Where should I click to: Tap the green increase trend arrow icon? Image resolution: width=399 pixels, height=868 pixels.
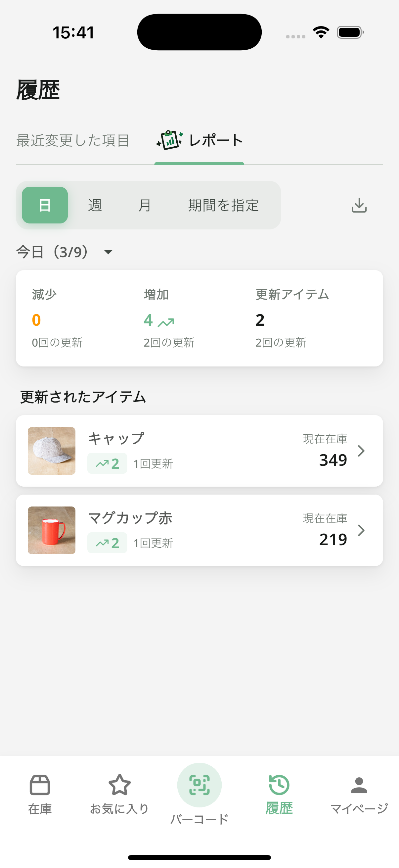coord(166,322)
